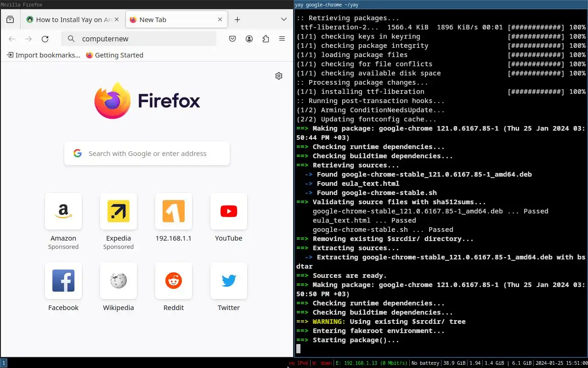Click the E: 192.168.1.13 ethernet status

(x=371, y=363)
